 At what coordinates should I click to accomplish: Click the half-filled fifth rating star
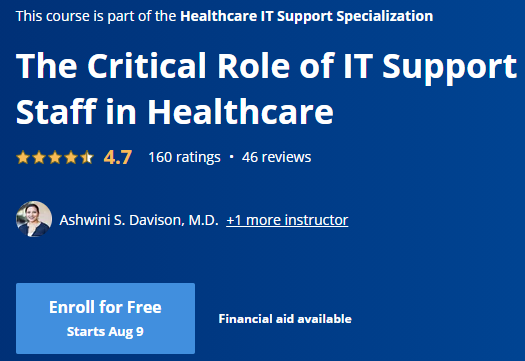coord(87,157)
